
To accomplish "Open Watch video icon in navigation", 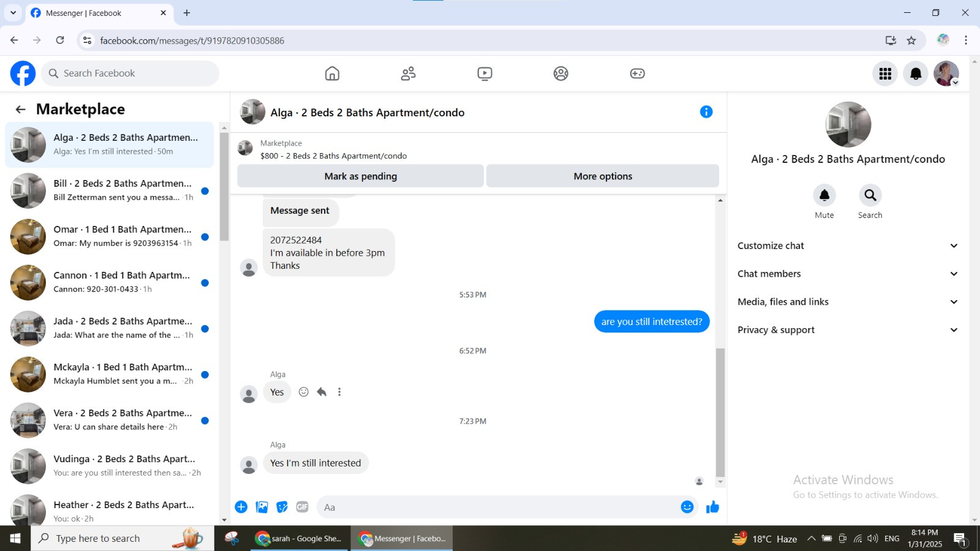I will tap(484, 73).
